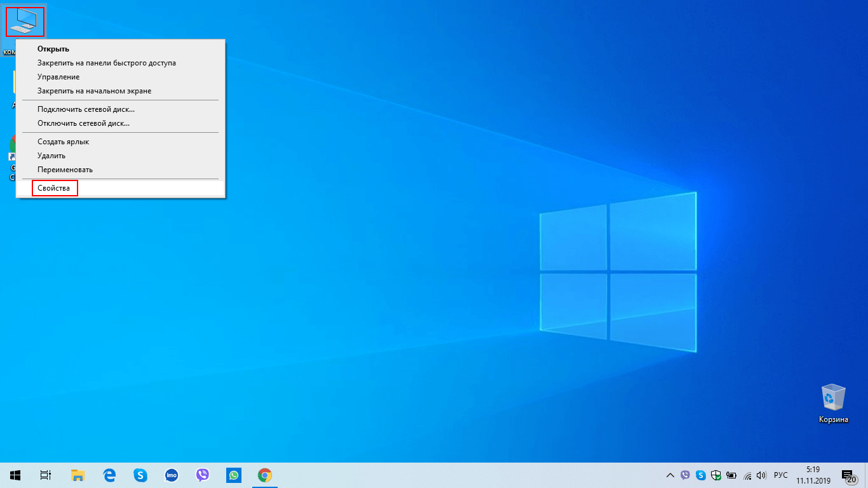This screenshot has width=868, height=488.
Task: Open the РУС language switcher
Action: click(x=781, y=475)
